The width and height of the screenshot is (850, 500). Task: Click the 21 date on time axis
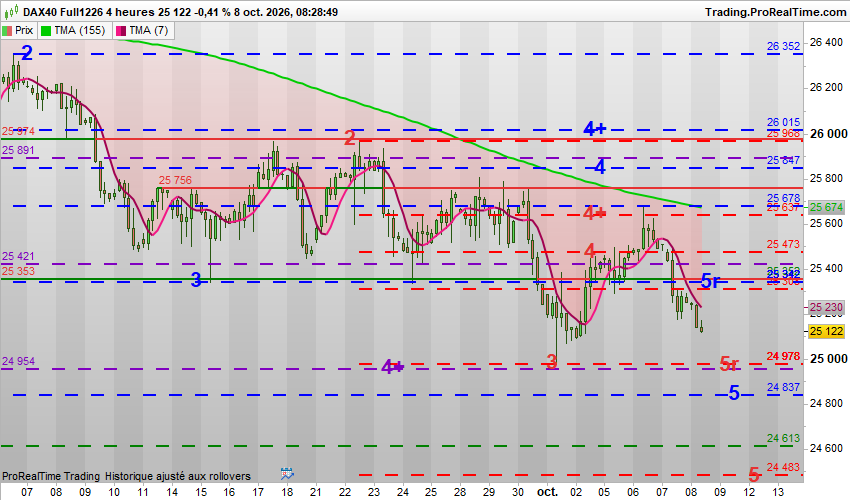point(316,492)
